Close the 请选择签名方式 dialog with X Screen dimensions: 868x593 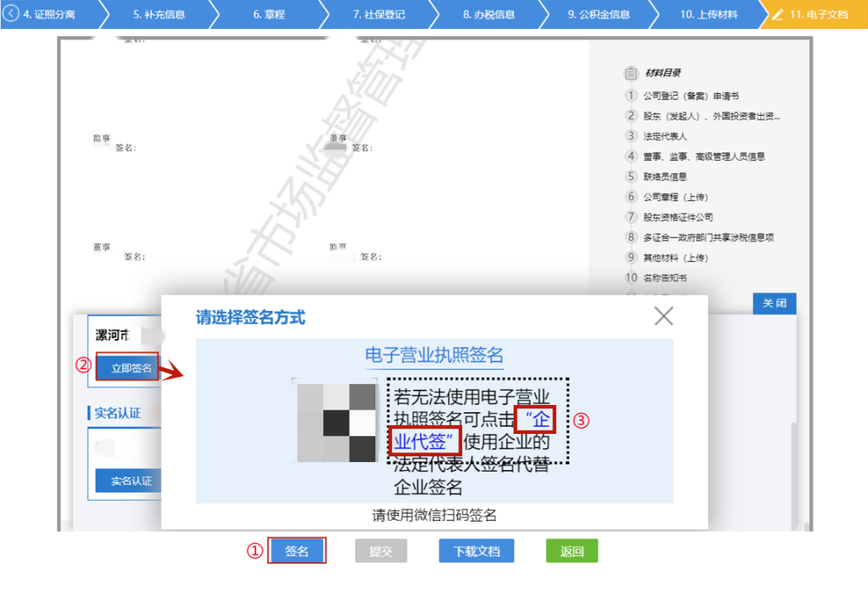pyautogui.click(x=663, y=316)
